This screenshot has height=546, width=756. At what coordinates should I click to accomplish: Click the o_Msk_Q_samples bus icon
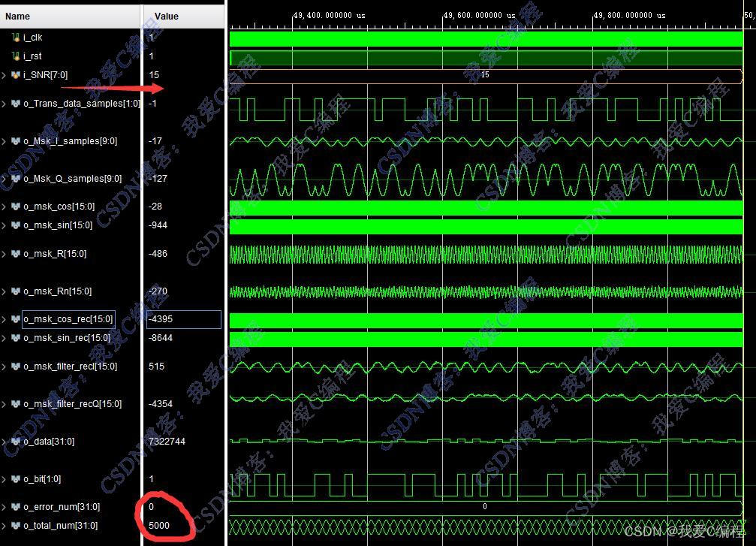(16, 179)
